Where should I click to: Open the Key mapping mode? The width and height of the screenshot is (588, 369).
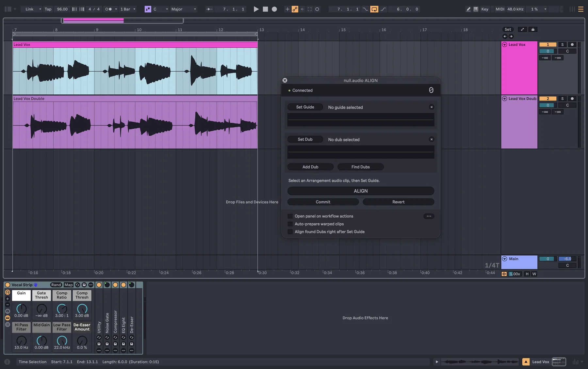pyautogui.click(x=485, y=9)
